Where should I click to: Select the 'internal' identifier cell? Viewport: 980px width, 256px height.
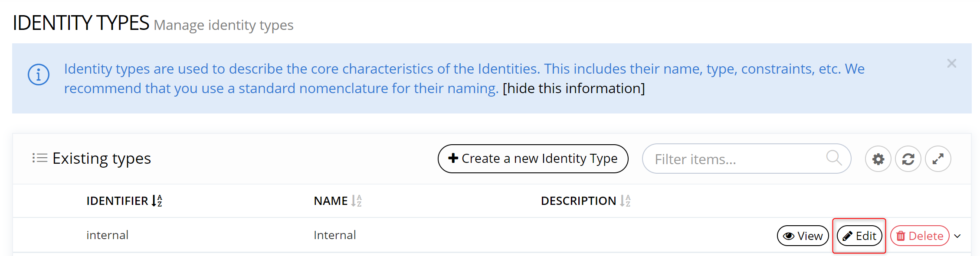pyautogui.click(x=107, y=235)
